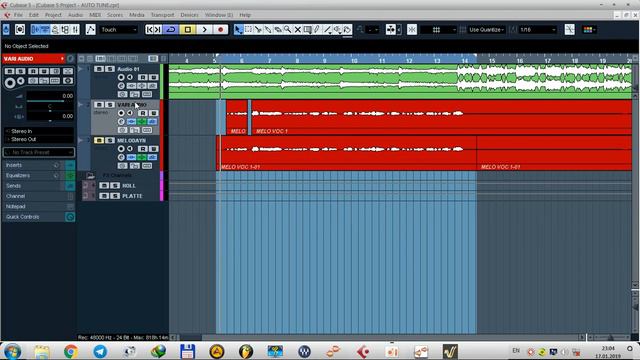Open the Devices menu
The height and width of the screenshot is (360, 640).
coord(189,15)
